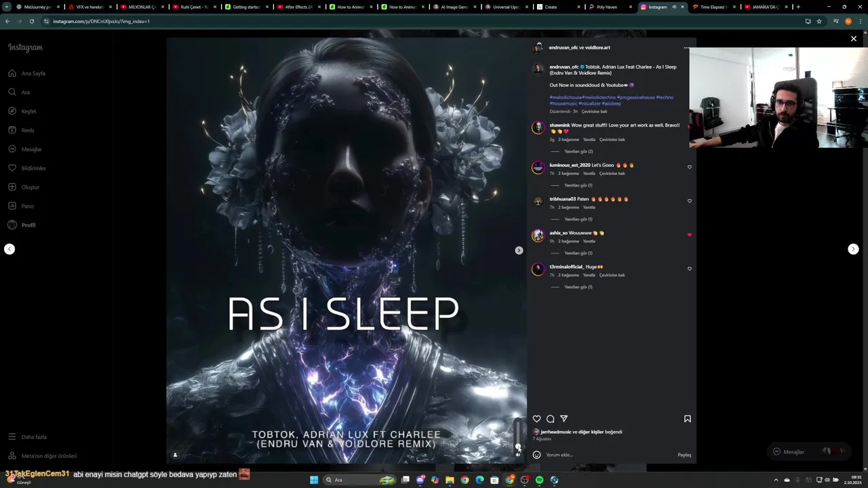This screenshot has height=488, width=868.
Task: Open Spotify from the taskbar
Action: pos(539,480)
